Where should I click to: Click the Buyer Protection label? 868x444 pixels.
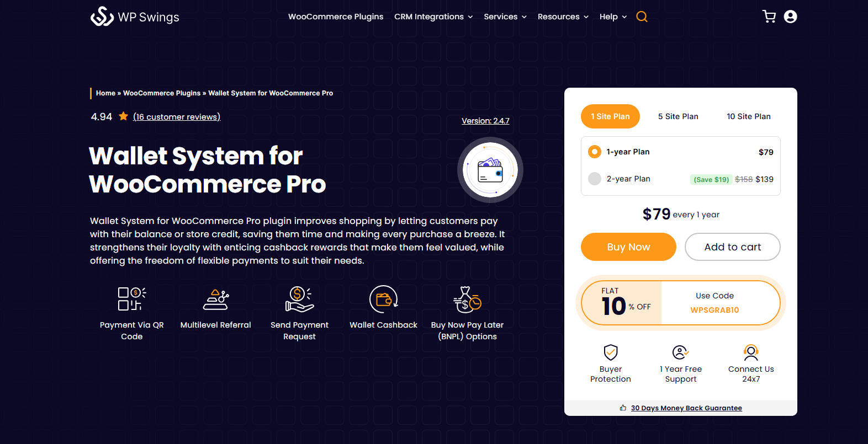[611, 374]
